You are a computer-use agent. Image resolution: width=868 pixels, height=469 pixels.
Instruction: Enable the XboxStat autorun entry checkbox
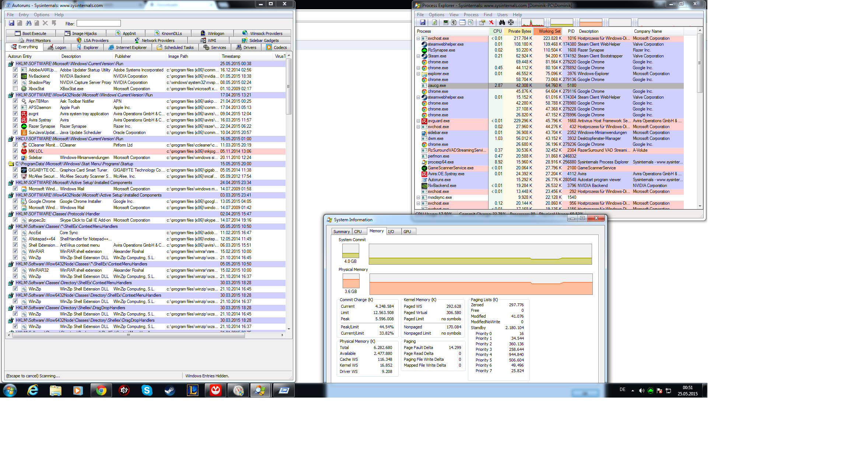click(x=15, y=88)
